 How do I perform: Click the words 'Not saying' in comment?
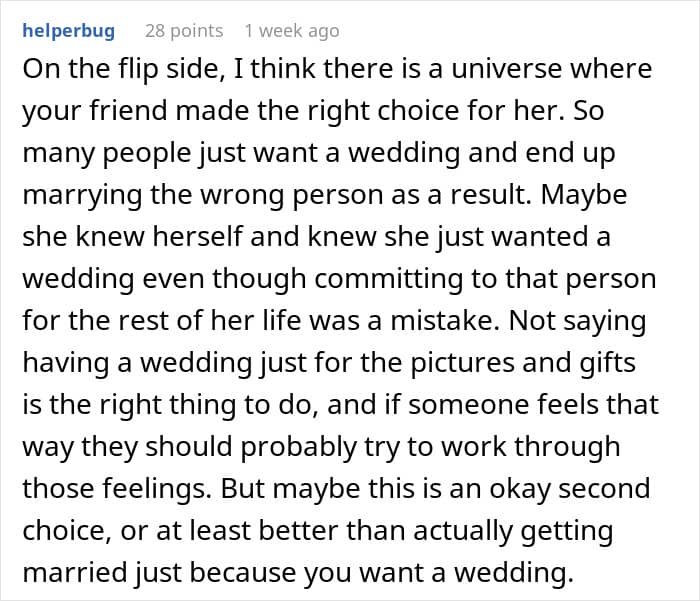(578, 321)
